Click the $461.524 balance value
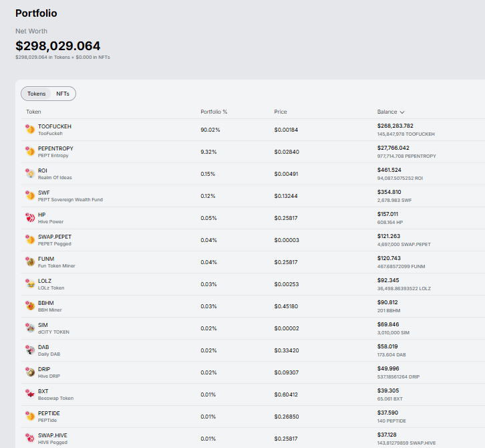This screenshot has width=485, height=448. (389, 170)
